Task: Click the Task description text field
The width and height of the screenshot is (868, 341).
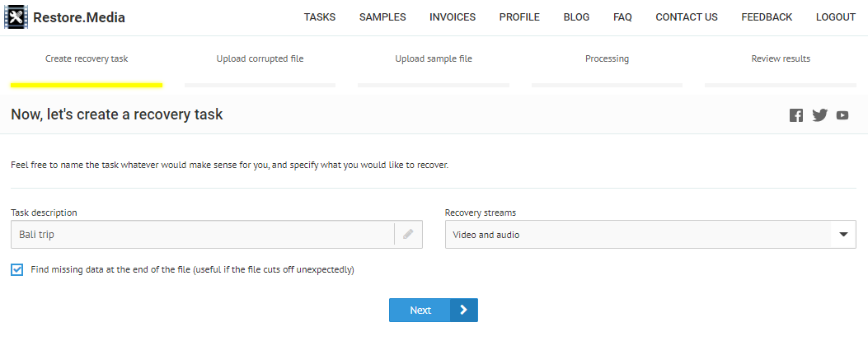Action: pyautogui.click(x=202, y=235)
